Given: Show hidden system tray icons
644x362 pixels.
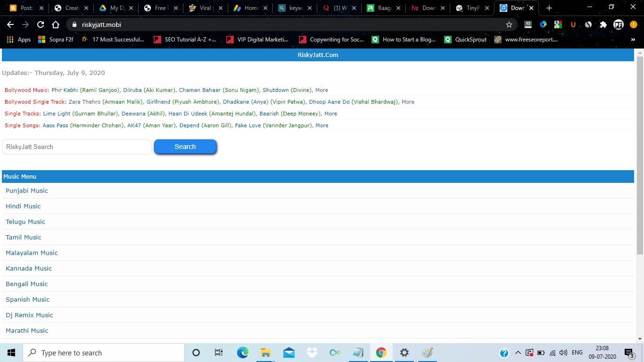Looking at the screenshot, I should point(518,353).
